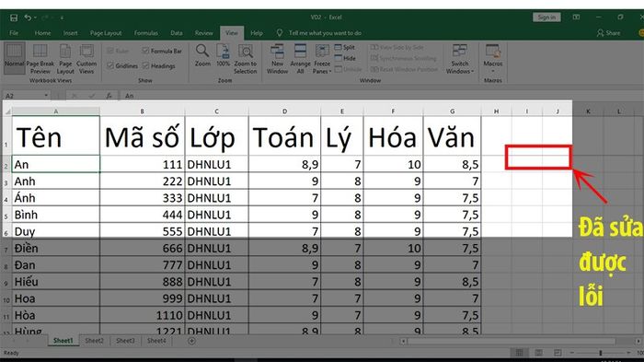The image size is (644, 362).
Task: Click the status bar zoom slider handle
Action: [x=600, y=353]
